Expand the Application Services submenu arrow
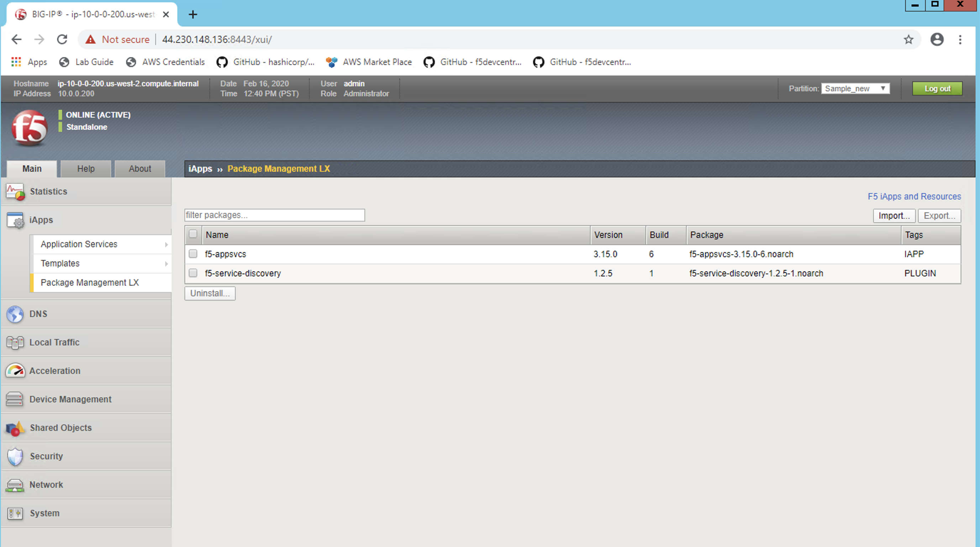The height and width of the screenshot is (547, 980). [x=166, y=244]
